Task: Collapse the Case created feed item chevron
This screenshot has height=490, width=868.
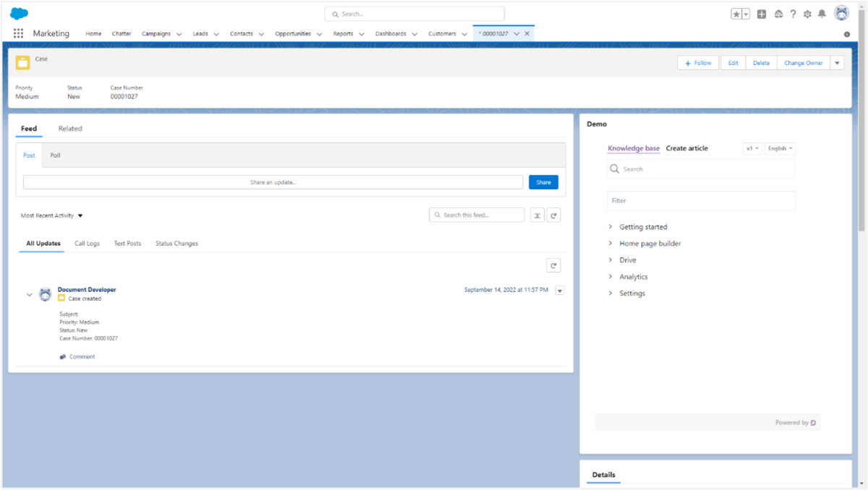Action: (30, 294)
